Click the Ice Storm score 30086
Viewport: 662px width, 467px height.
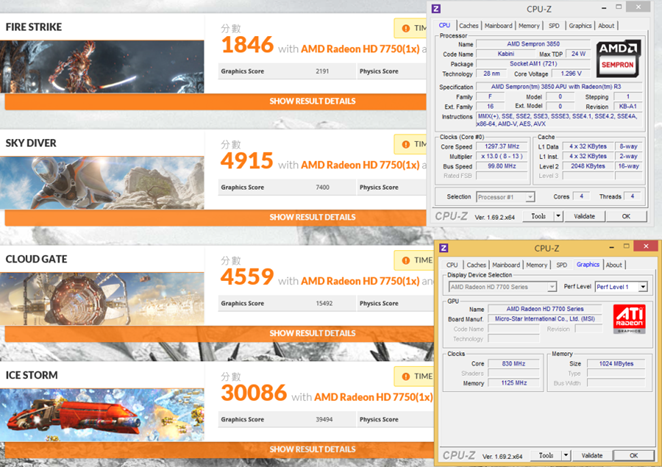[x=254, y=393]
